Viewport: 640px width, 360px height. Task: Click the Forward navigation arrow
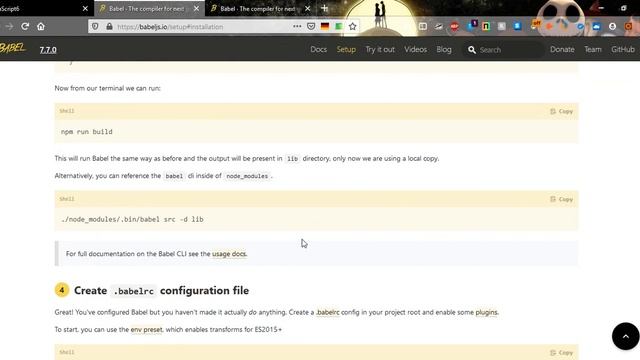tap(9, 27)
